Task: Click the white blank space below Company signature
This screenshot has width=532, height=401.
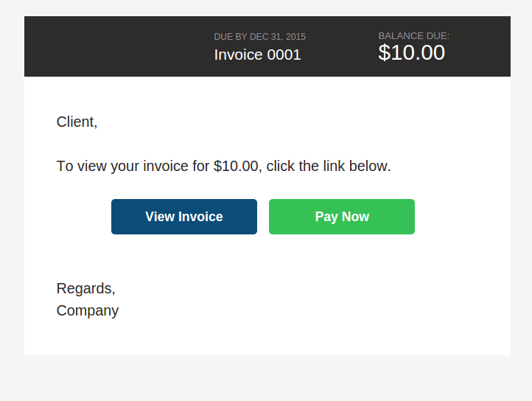Action: 267,338
